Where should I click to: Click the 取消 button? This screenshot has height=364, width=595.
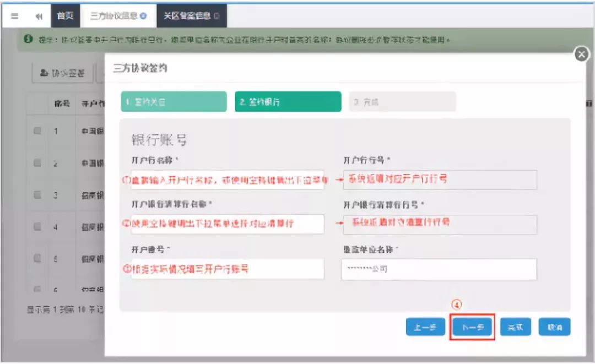point(554,327)
